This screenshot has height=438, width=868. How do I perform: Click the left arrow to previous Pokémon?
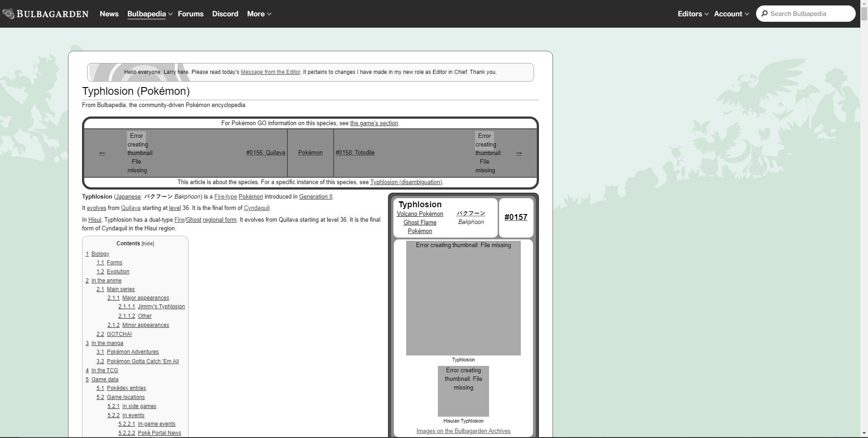point(102,153)
